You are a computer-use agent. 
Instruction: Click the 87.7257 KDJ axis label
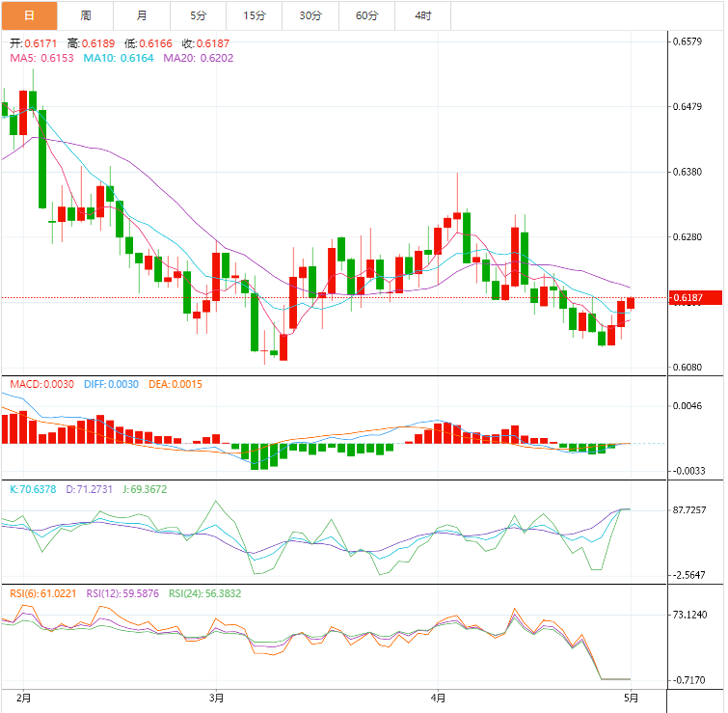tap(689, 510)
